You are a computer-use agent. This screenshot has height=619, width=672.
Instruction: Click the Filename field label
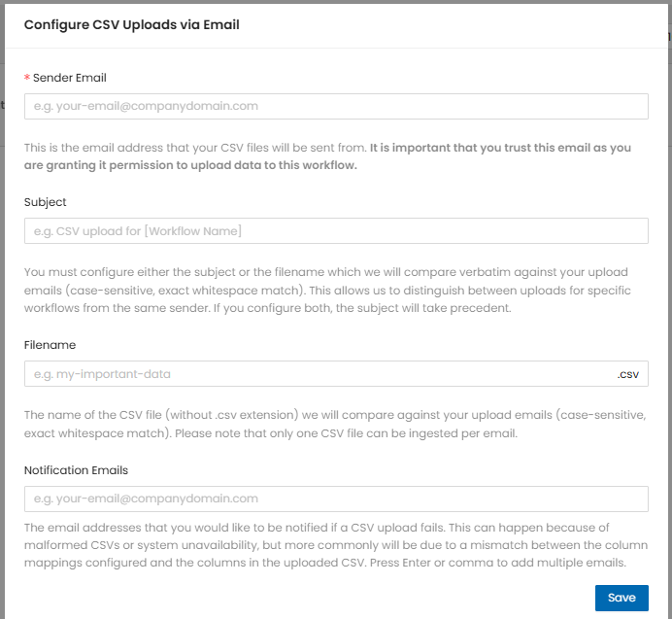[50, 345]
